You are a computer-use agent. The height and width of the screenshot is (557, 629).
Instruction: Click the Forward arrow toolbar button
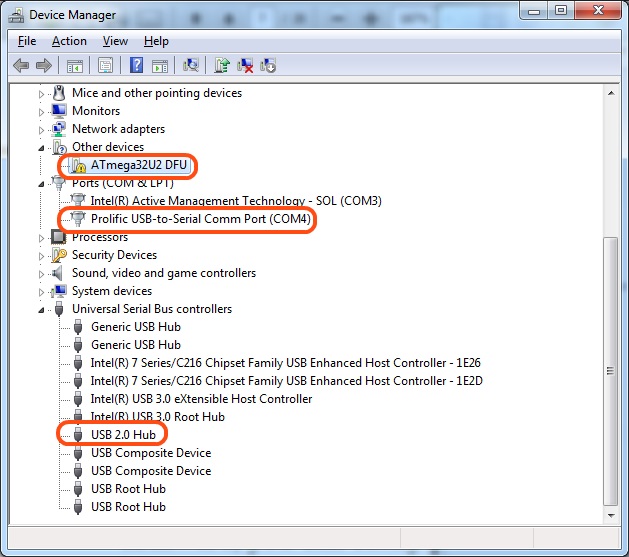[44, 65]
